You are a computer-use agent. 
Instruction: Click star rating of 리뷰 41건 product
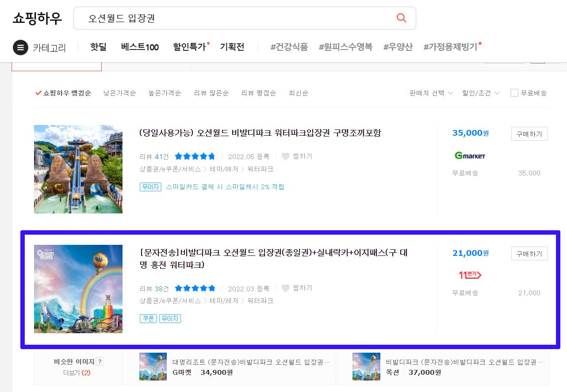(195, 156)
